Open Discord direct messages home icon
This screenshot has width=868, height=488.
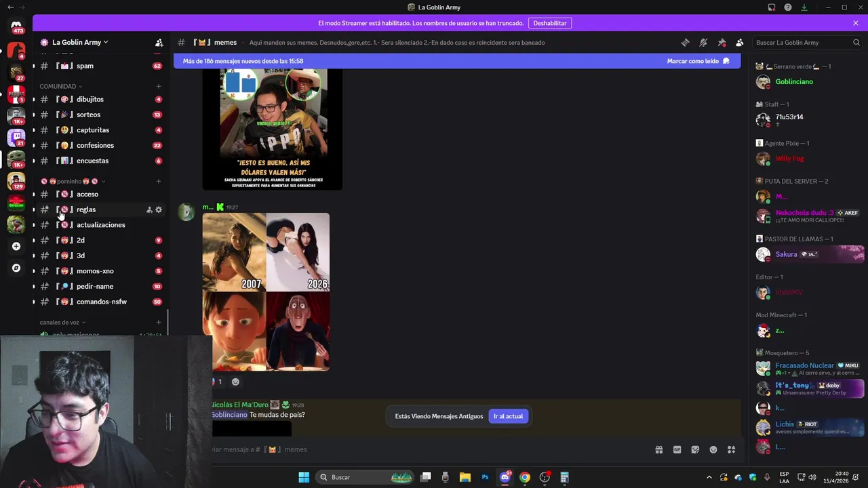(16, 27)
